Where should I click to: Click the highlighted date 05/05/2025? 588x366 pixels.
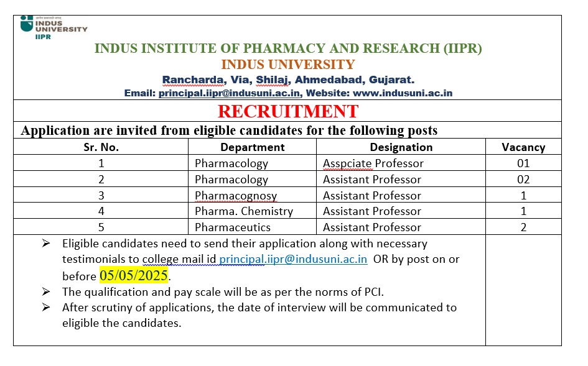134,276
